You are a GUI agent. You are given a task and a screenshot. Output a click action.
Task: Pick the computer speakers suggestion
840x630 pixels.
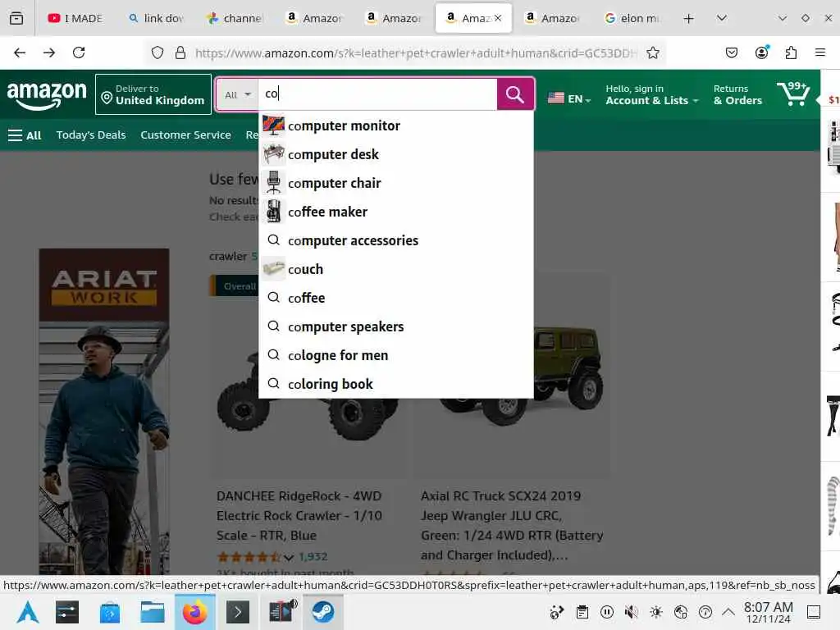[x=396, y=326]
